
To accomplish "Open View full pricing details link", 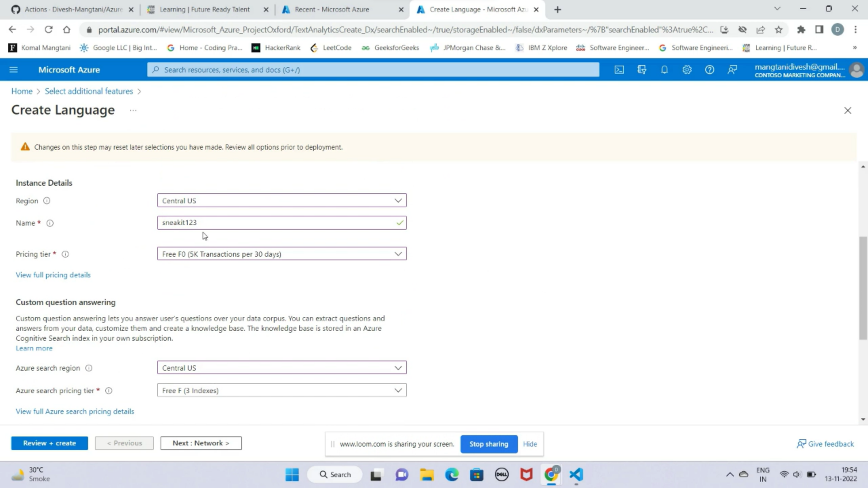I will click(x=53, y=275).
